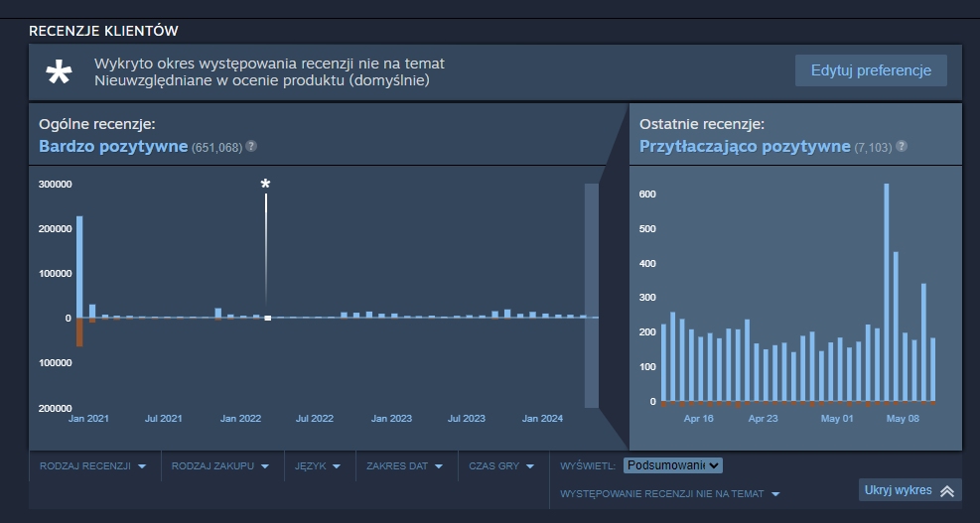
Task: Click the range selector handle on overall chart
Action: [x=592, y=296]
